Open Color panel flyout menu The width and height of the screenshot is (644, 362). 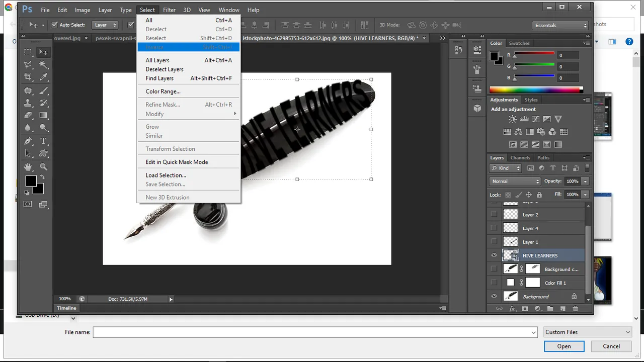point(586,43)
